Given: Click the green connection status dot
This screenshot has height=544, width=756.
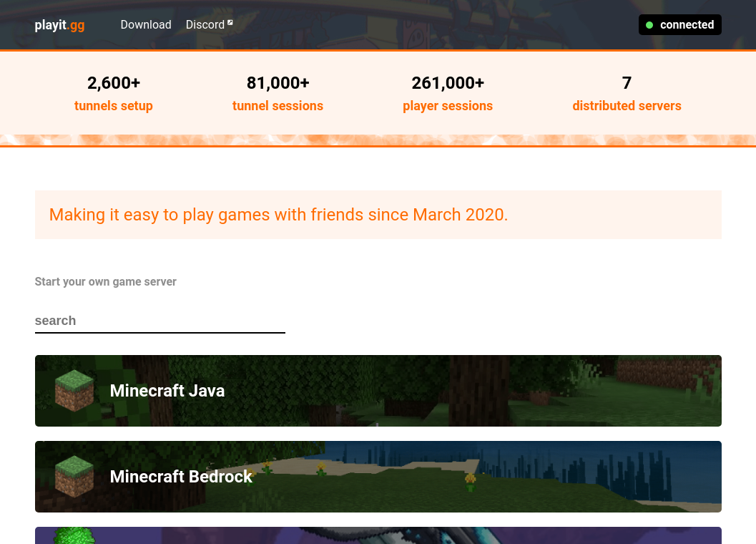Looking at the screenshot, I should click(x=649, y=25).
